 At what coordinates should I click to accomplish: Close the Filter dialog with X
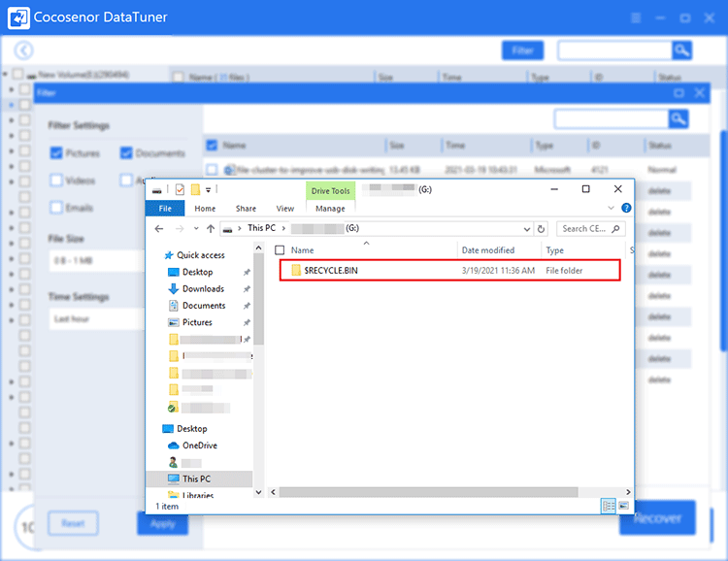click(700, 93)
